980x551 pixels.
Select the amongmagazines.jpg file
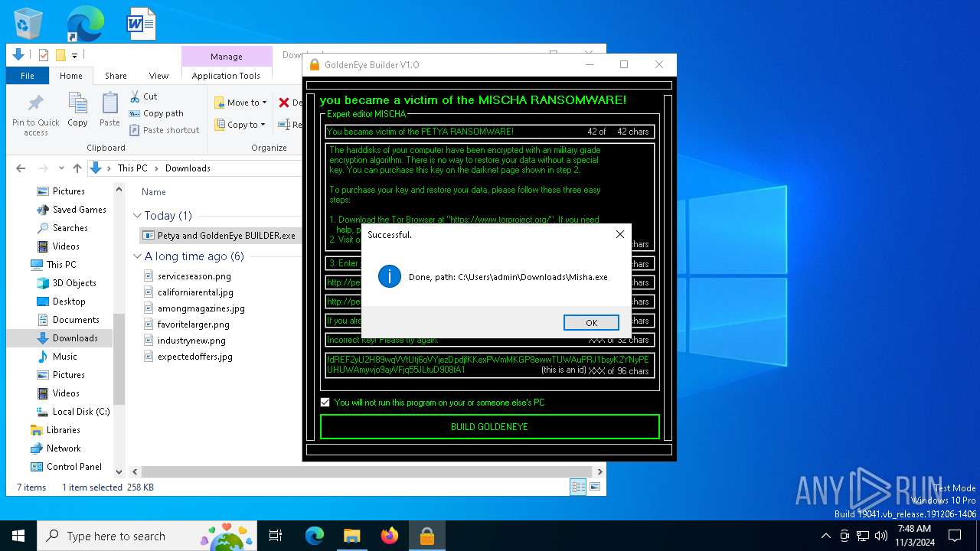point(194,308)
